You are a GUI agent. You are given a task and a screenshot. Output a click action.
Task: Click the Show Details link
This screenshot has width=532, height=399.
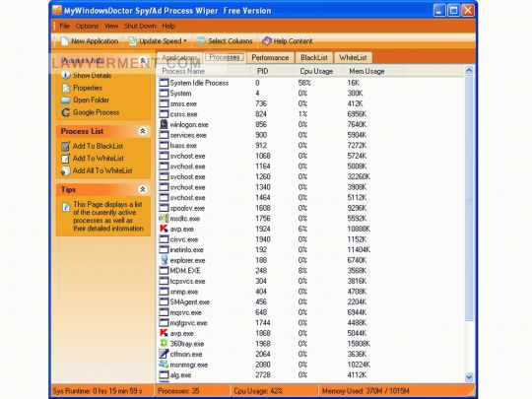93,75
